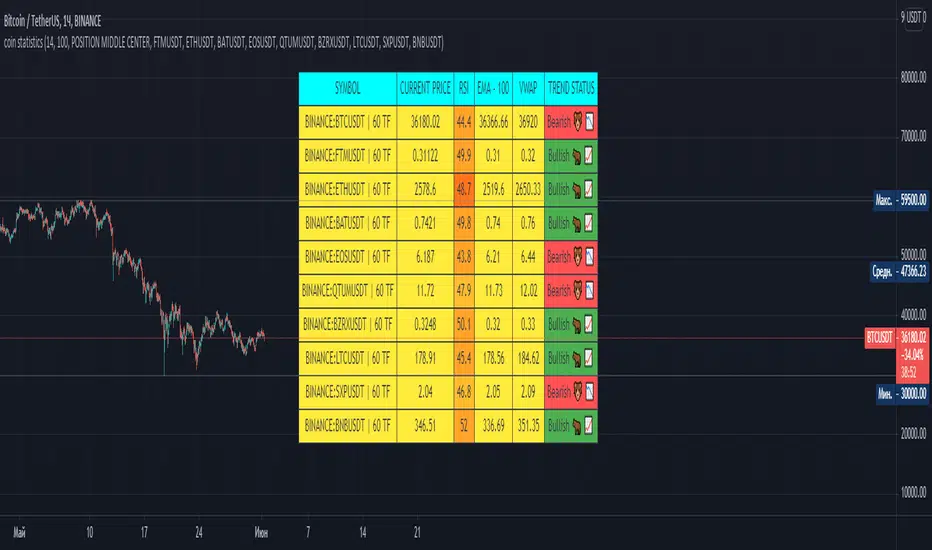Select the BINANCE:BTCUSDT | 60 TF cell

[348, 122]
